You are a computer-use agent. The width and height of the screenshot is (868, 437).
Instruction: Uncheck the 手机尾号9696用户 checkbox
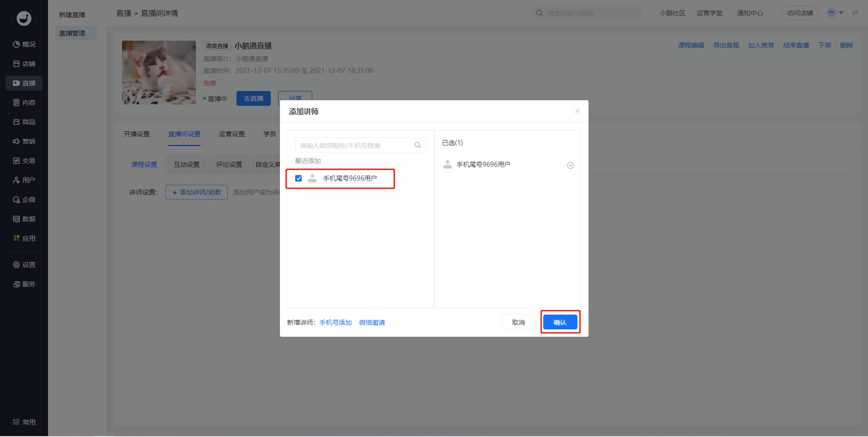point(298,178)
